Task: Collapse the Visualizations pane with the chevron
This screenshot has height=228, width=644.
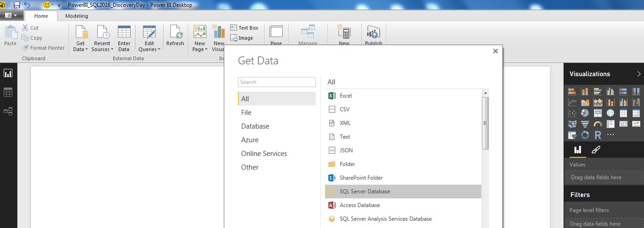Action: pyautogui.click(x=639, y=74)
